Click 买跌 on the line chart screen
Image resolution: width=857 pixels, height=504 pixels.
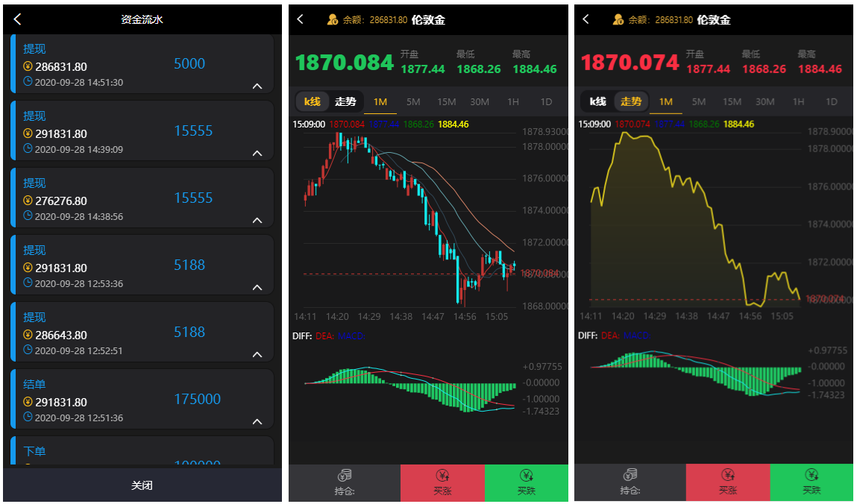coord(812,482)
